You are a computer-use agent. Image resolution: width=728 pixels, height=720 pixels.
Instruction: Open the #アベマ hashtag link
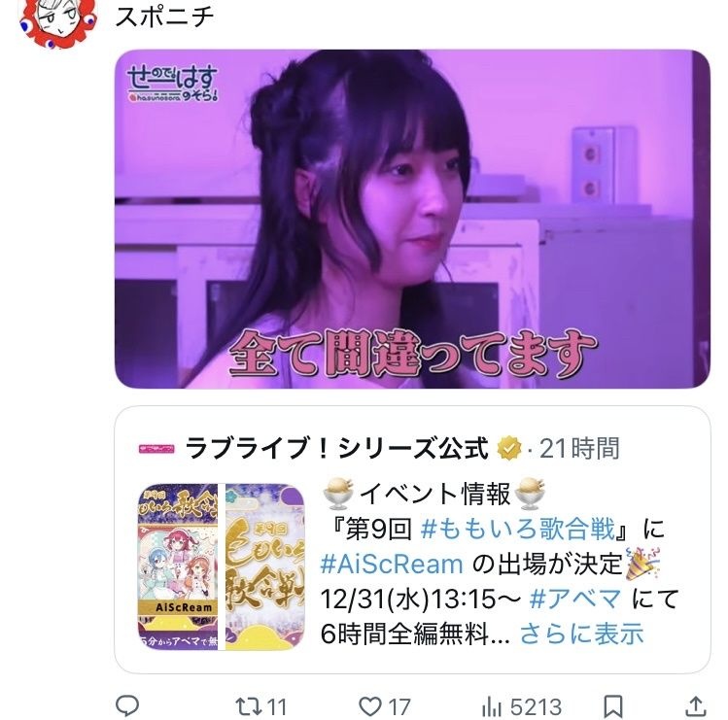point(574,599)
